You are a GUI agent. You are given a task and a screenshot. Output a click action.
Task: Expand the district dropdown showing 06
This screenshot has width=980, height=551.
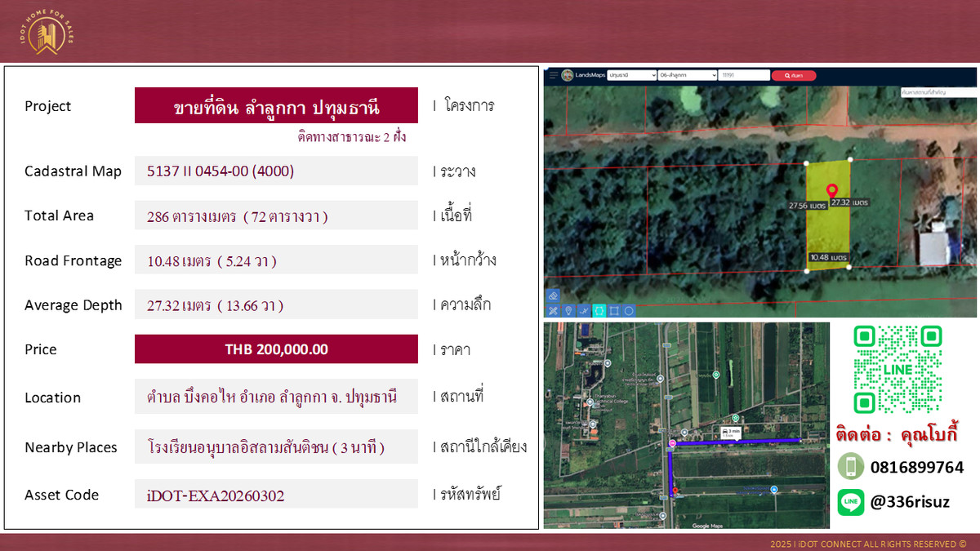(686, 75)
